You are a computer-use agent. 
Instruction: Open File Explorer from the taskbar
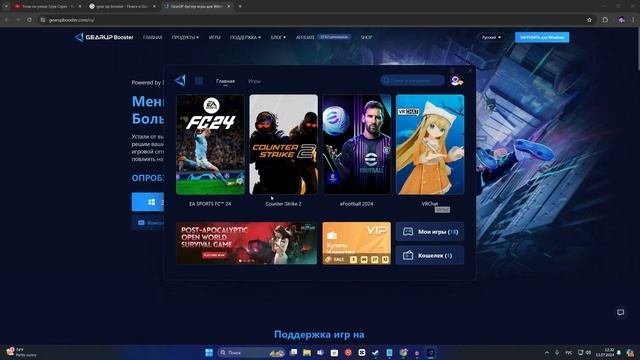point(307,352)
